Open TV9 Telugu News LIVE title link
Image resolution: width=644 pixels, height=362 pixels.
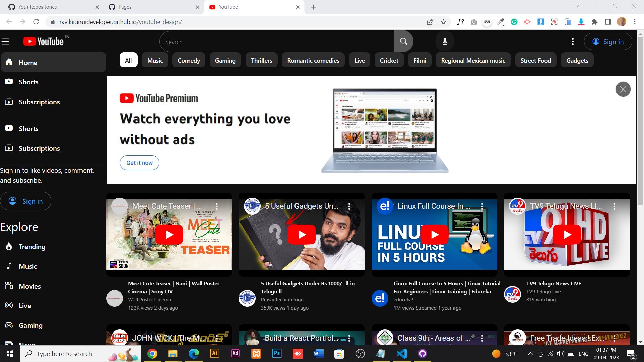[x=553, y=283]
